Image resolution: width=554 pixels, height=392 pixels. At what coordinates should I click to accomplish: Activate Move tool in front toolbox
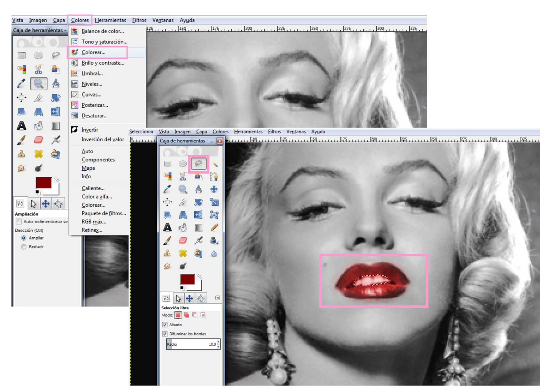click(x=214, y=189)
